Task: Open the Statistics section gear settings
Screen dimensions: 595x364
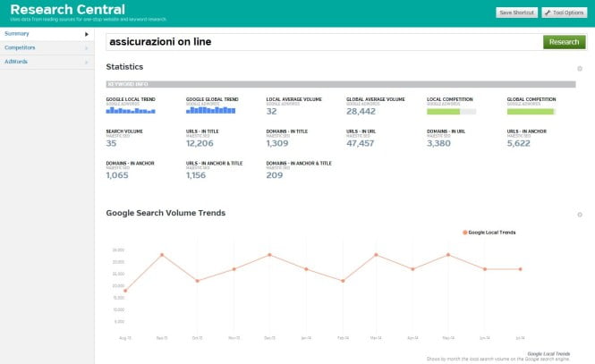Action: click(x=580, y=68)
